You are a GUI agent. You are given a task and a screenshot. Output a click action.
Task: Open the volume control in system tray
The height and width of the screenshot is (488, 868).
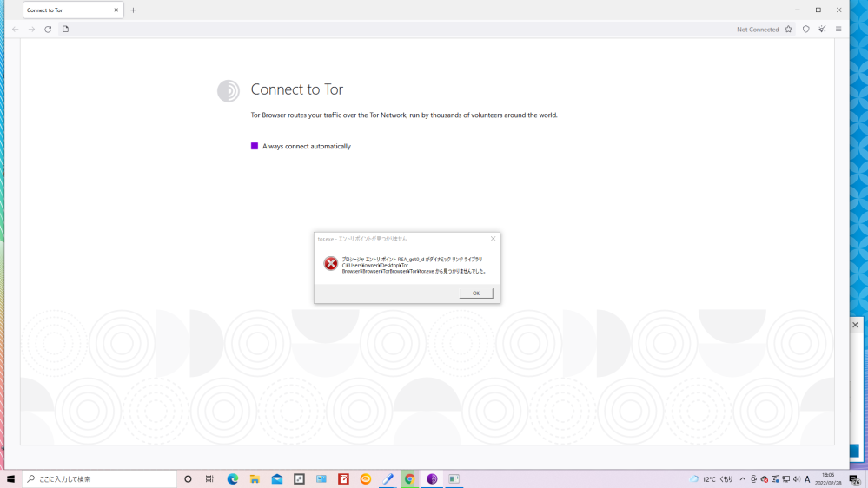[797, 479]
